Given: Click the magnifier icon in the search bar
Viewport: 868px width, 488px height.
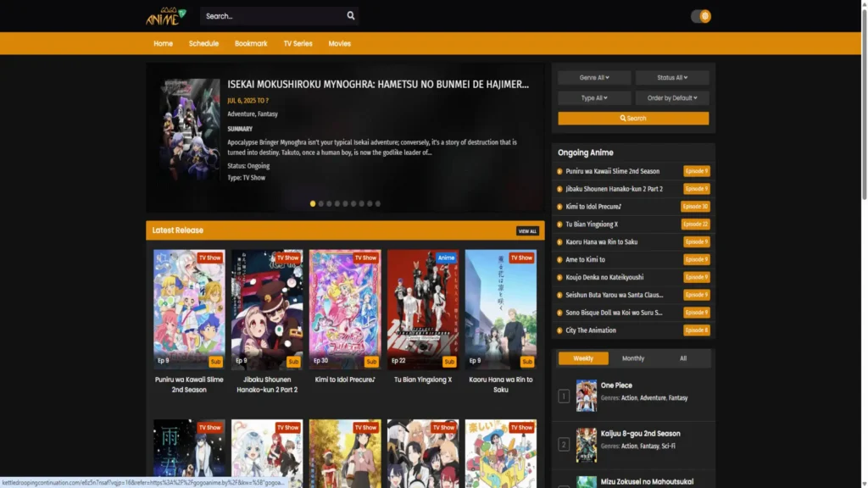Looking at the screenshot, I should (x=350, y=15).
